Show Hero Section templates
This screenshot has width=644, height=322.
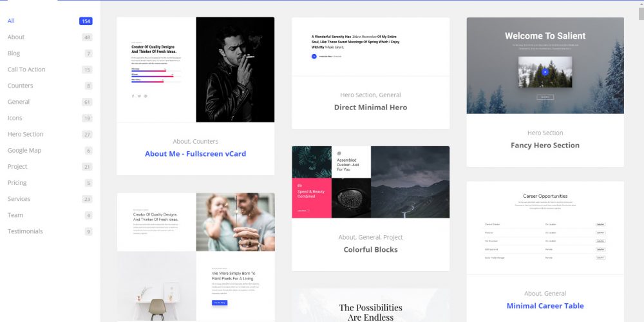click(25, 134)
